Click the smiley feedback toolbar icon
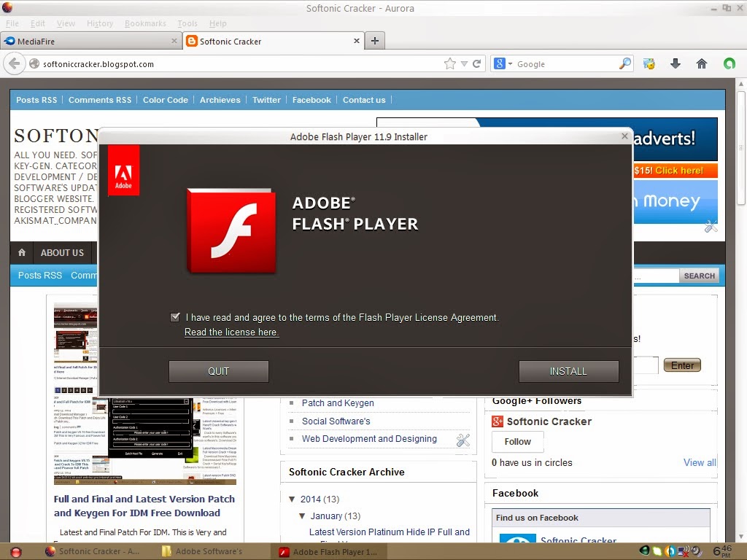 tap(649, 63)
